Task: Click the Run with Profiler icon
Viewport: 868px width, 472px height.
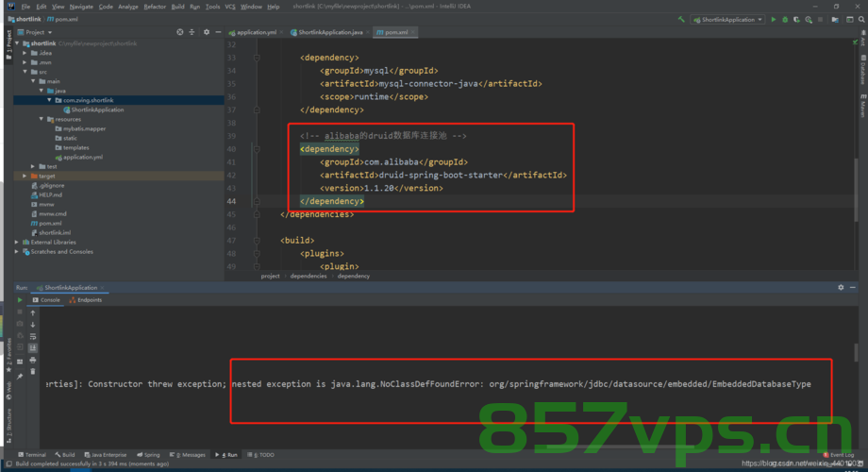Action: tap(809, 20)
